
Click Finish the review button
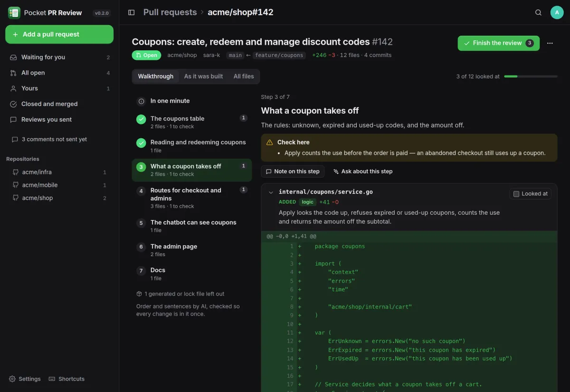click(499, 43)
